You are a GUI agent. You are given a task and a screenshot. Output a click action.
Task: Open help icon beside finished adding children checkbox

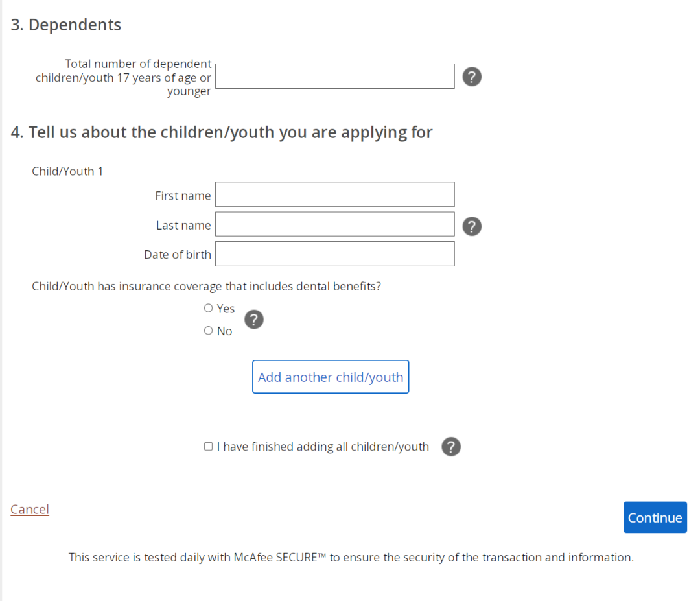[451, 447]
